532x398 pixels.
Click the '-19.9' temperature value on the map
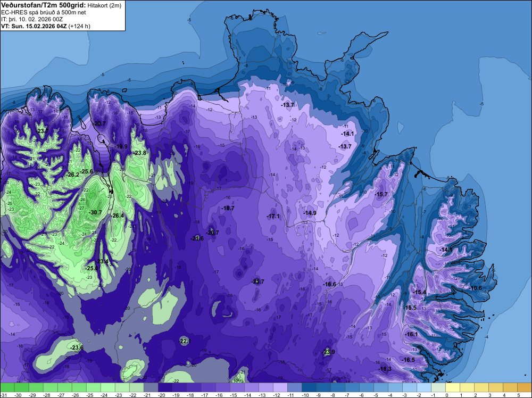pos(121,146)
